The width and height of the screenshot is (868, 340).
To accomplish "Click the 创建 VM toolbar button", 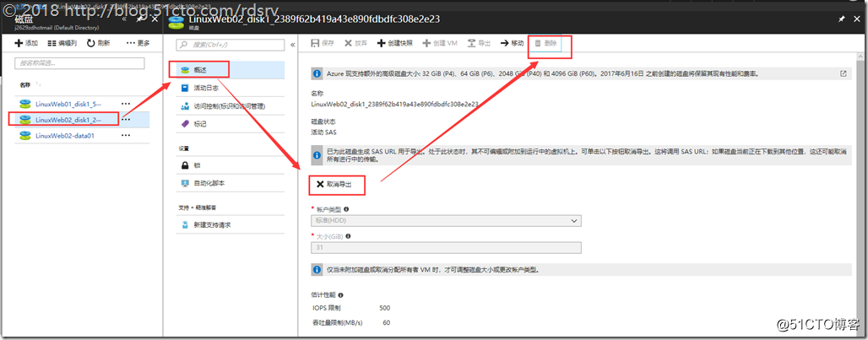I will [440, 43].
